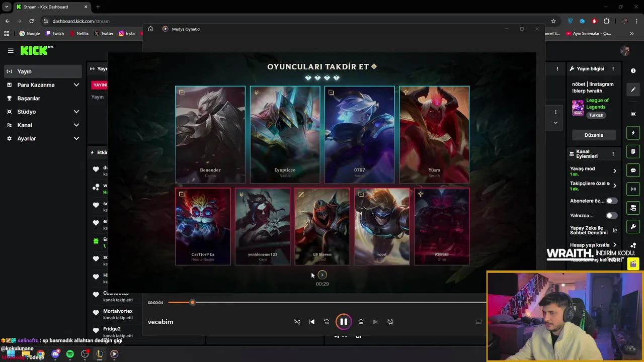Open the Insta bookmark
Viewport: 644px width, 362px height.
[127, 34]
